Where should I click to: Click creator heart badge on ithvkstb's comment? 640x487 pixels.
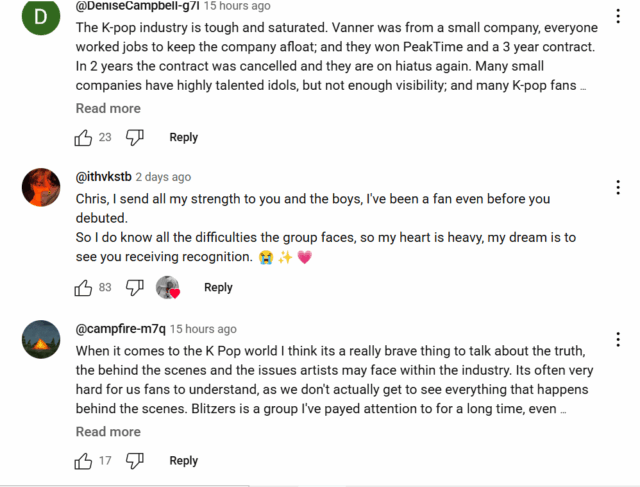pyautogui.click(x=169, y=287)
